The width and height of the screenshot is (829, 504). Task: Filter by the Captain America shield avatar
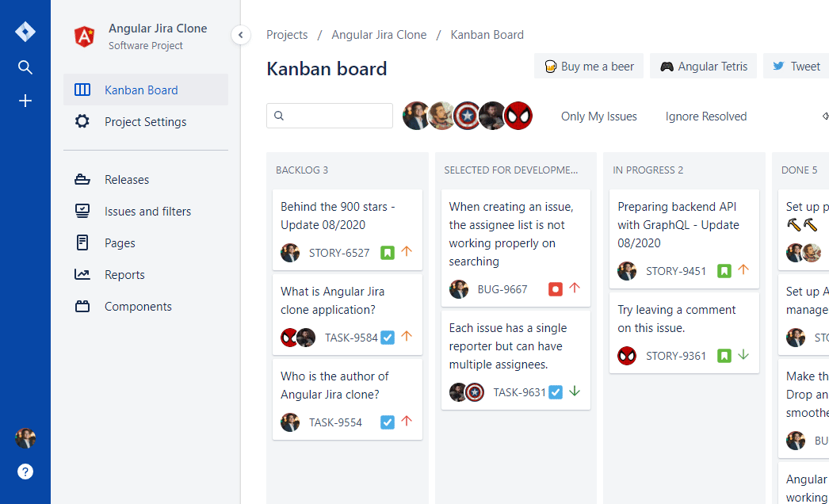(467, 116)
